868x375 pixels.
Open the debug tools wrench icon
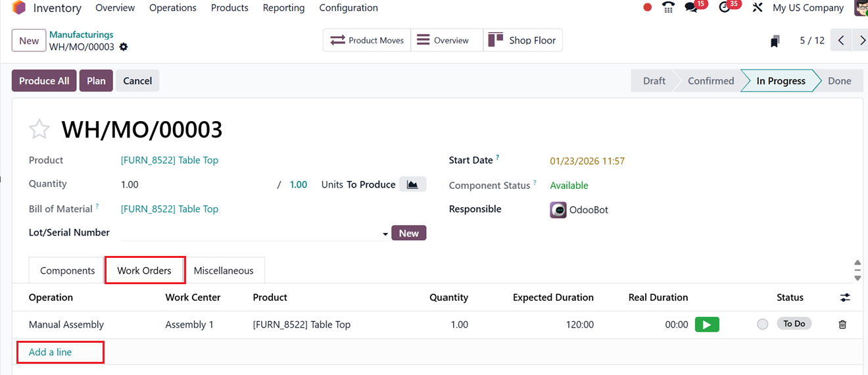point(758,8)
